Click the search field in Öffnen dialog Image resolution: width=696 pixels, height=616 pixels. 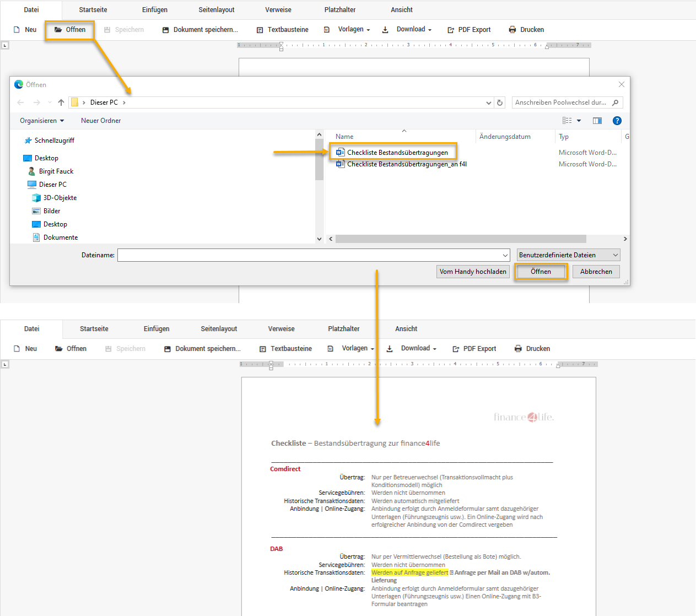tap(567, 102)
